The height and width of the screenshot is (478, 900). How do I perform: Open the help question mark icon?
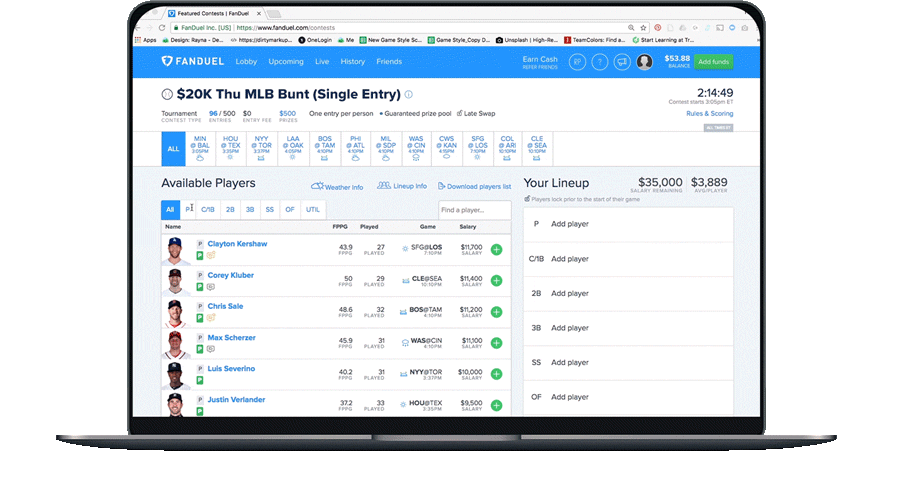coord(600,62)
